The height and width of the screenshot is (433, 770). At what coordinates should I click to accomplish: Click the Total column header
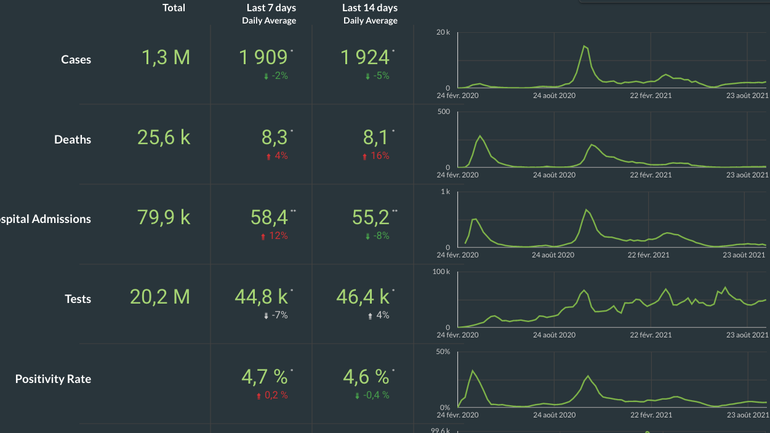[x=173, y=8]
